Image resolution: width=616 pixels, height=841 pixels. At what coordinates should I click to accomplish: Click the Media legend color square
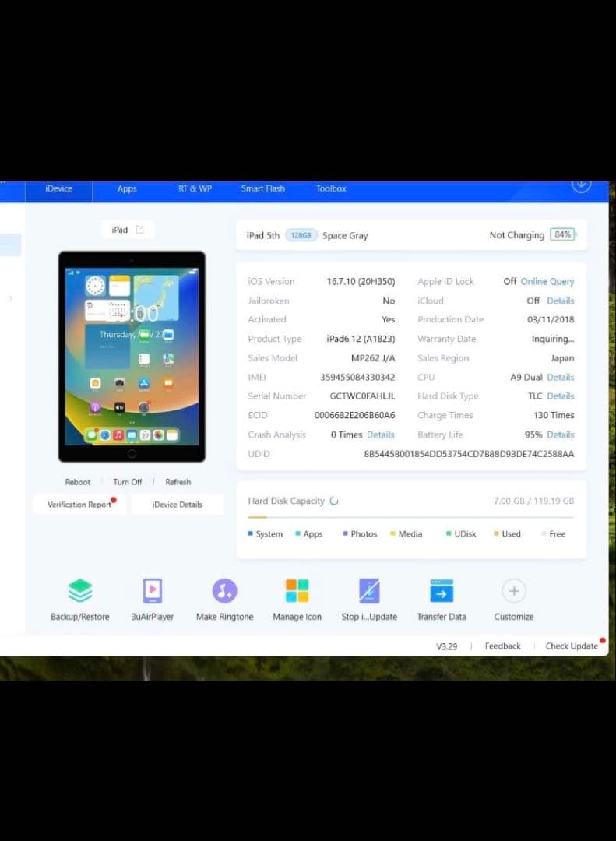click(392, 533)
